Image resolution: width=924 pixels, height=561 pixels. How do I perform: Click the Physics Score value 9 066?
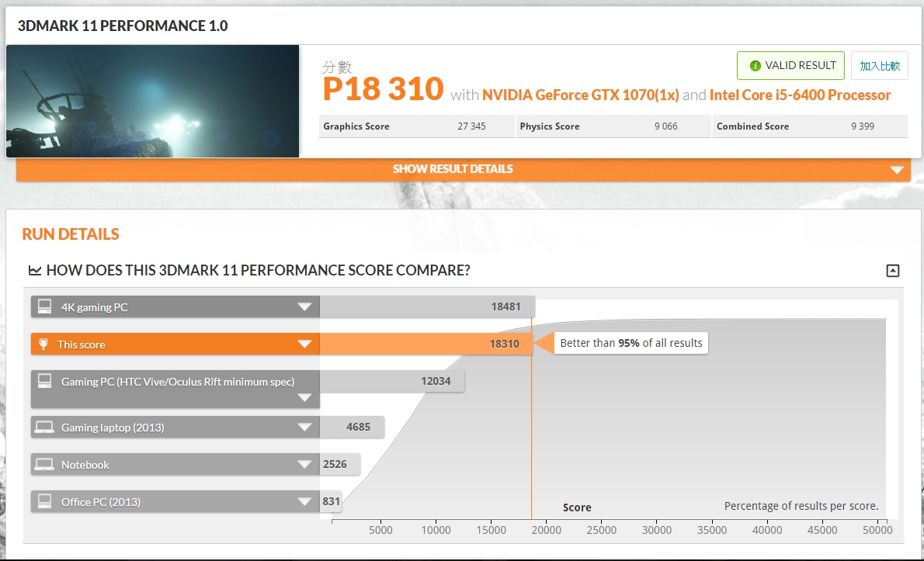click(666, 126)
